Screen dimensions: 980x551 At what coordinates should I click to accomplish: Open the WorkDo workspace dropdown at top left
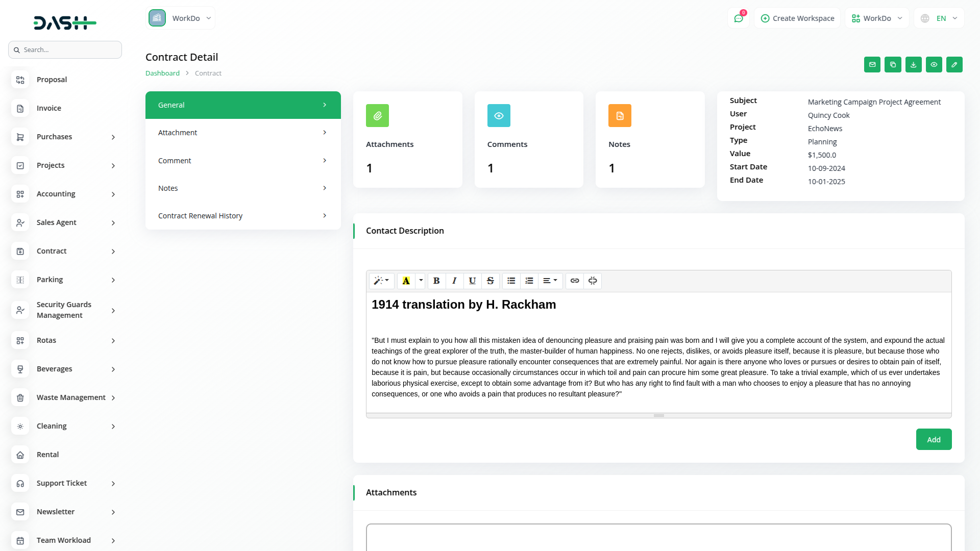tap(180, 18)
